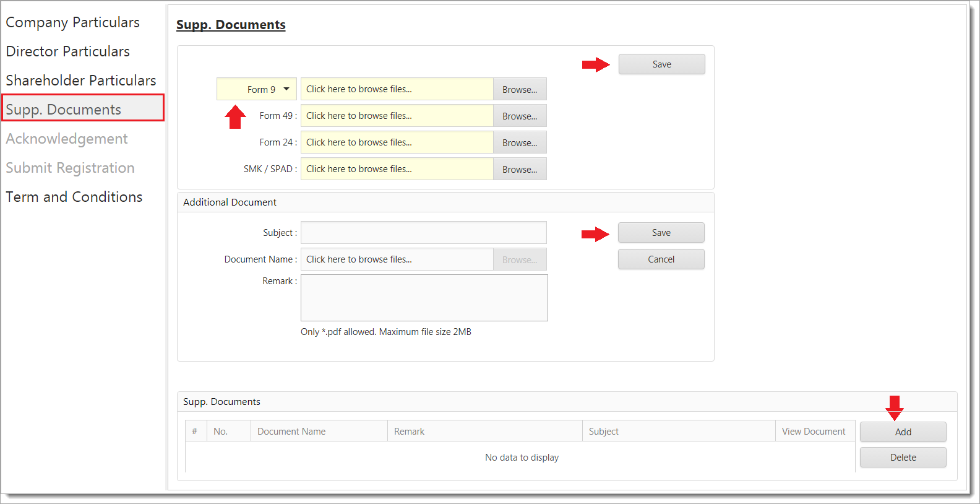
Task: Click inside the Remark text area
Action: (424, 298)
